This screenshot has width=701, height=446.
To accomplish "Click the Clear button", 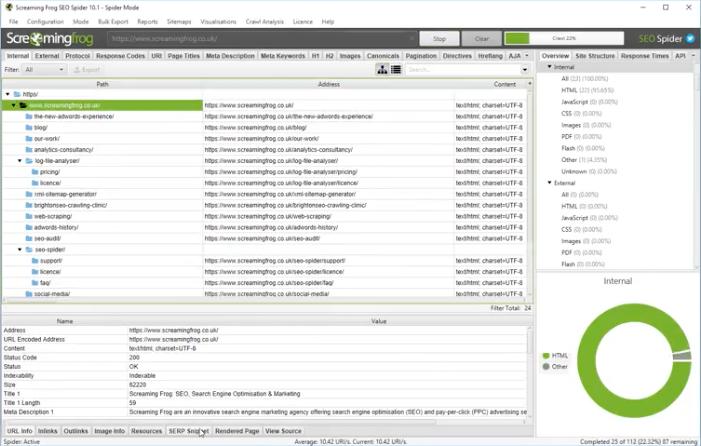I will [x=481, y=39].
